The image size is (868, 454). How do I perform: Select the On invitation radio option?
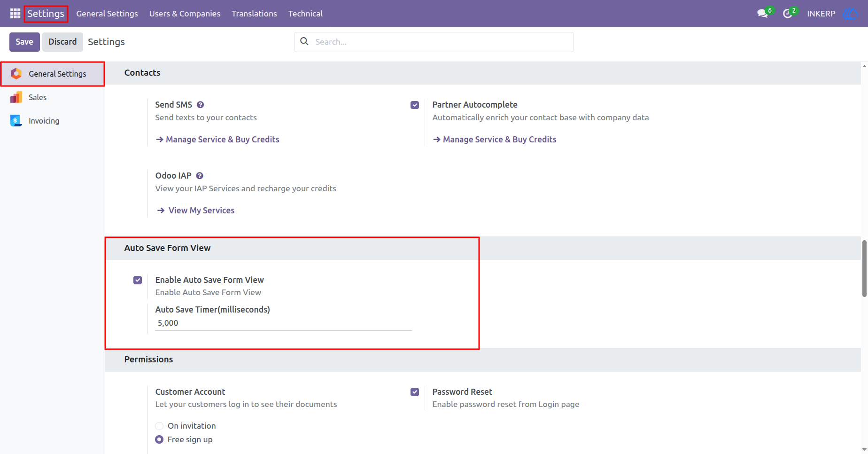tap(159, 426)
